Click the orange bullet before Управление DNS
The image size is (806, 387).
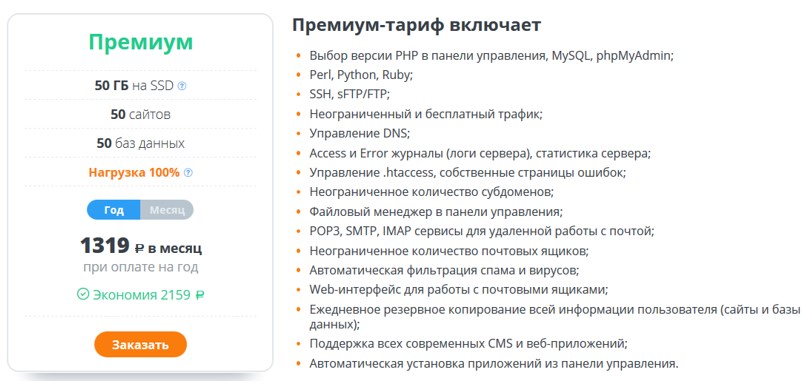(x=299, y=134)
